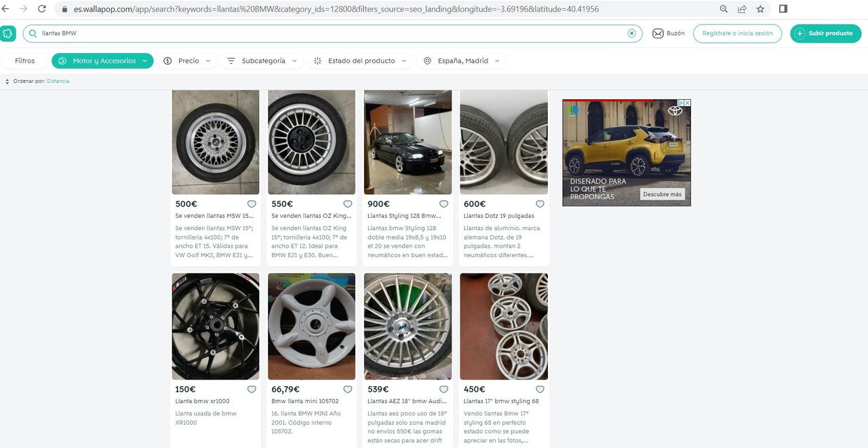Close the Toyota ad with the X icon

point(687,103)
